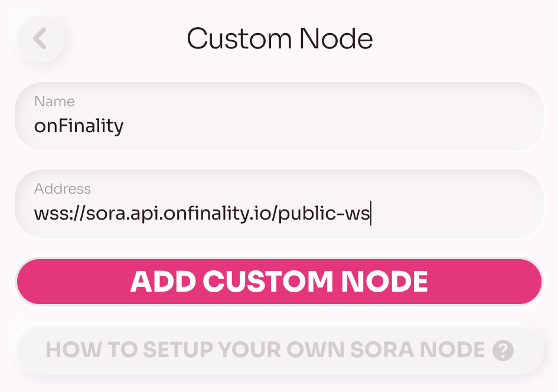Image resolution: width=558 pixels, height=392 pixels.
Task: Focus the Address input field
Action: 279,204
